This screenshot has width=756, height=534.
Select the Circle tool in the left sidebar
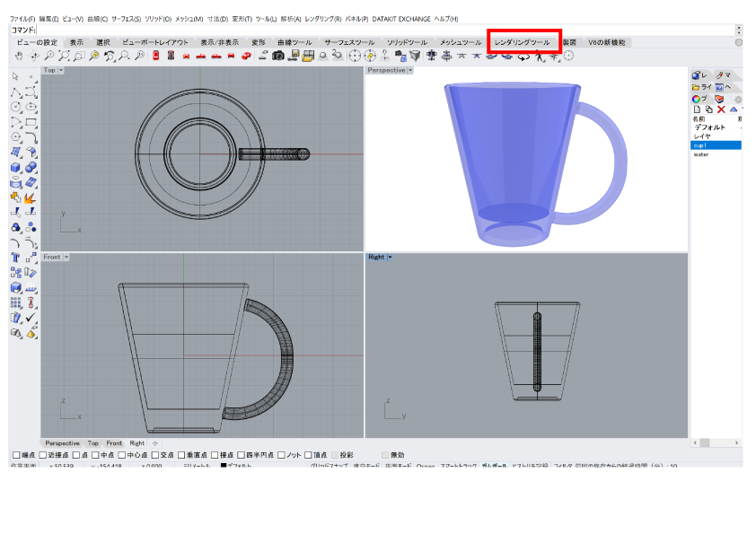16,107
